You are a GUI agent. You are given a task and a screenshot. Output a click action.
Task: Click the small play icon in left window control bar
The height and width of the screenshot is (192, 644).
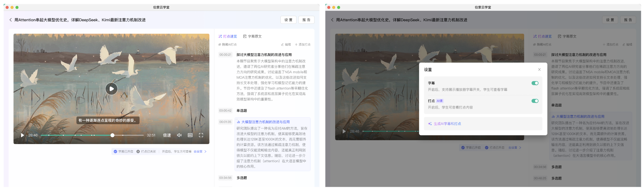[22, 135]
